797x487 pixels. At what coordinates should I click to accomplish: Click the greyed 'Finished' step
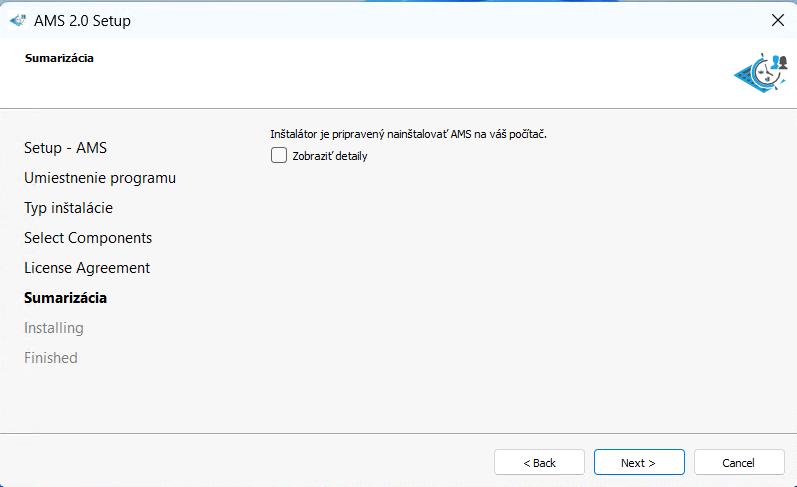pyautogui.click(x=50, y=358)
